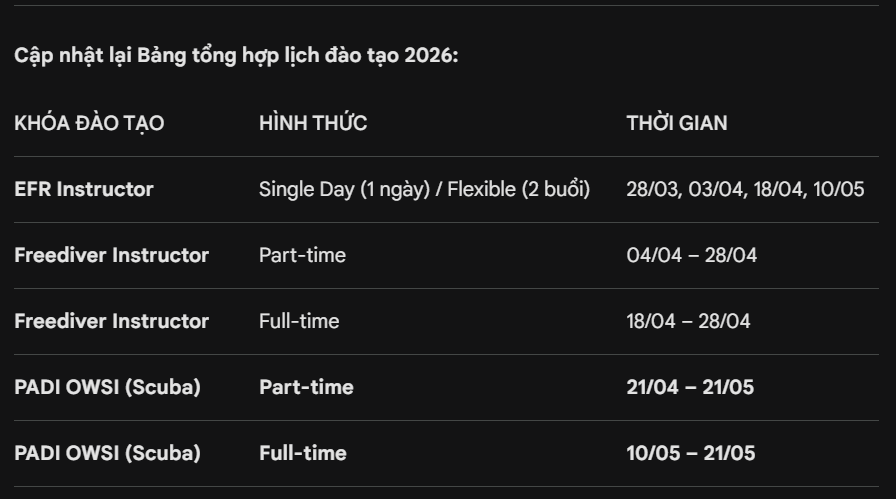Screen dimensions: 896x499
Task: Select the bold Full-time cell for PADI OWSI
Action: coord(303,453)
